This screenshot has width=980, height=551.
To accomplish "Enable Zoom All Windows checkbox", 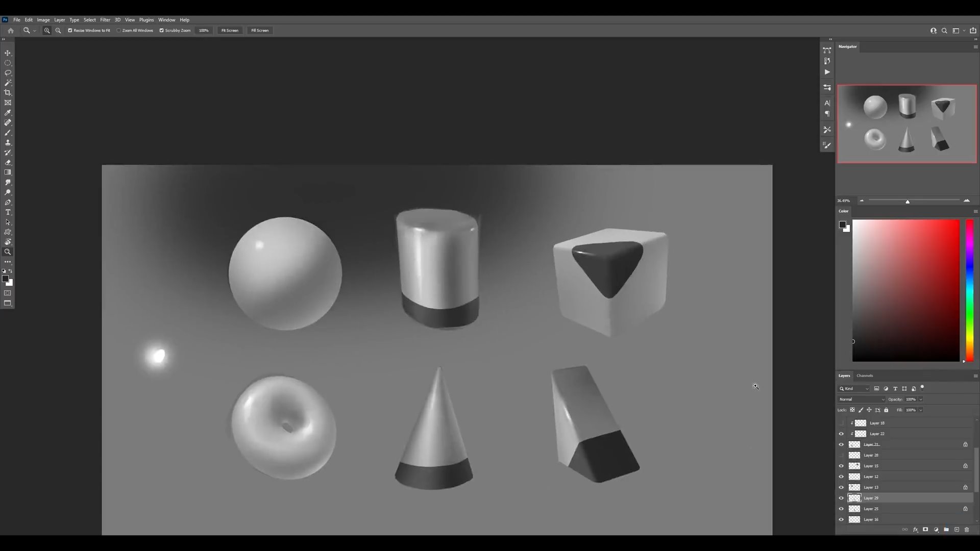I will pyautogui.click(x=119, y=31).
